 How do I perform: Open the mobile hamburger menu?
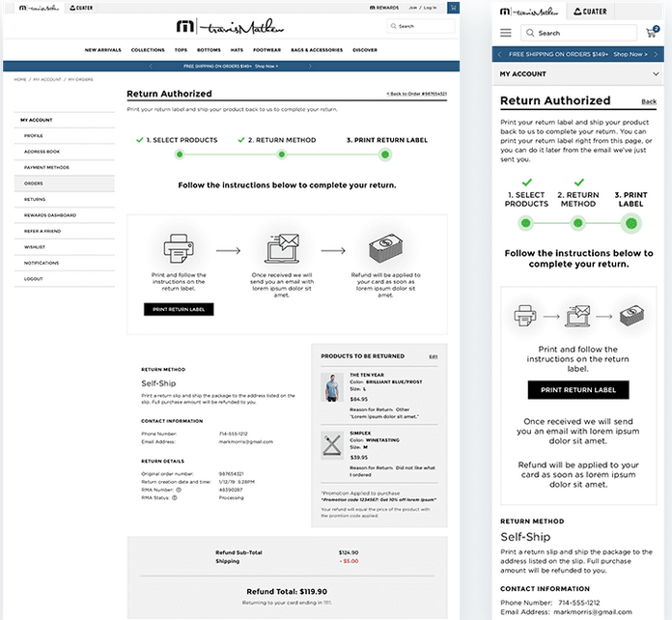[x=506, y=33]
